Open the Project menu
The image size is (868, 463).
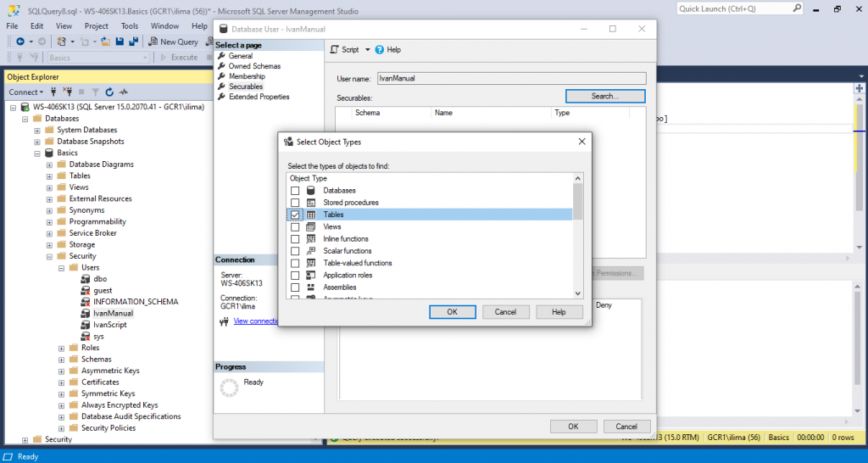coord(97,26)
